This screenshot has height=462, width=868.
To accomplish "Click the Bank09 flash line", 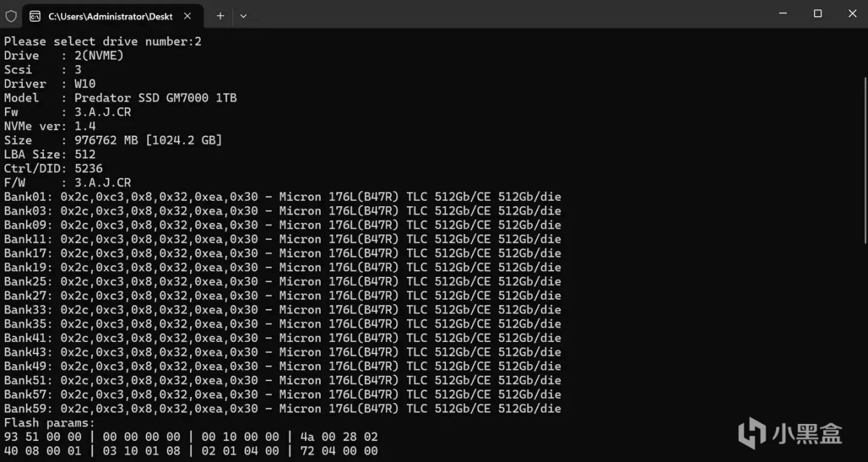I will pyautogui.click(x=282, y=225).
